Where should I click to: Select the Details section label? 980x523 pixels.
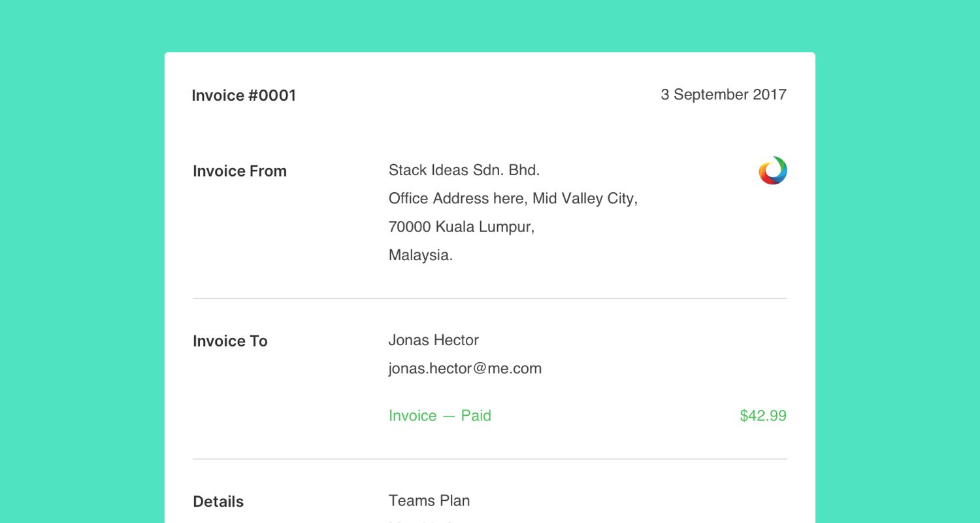218,502
